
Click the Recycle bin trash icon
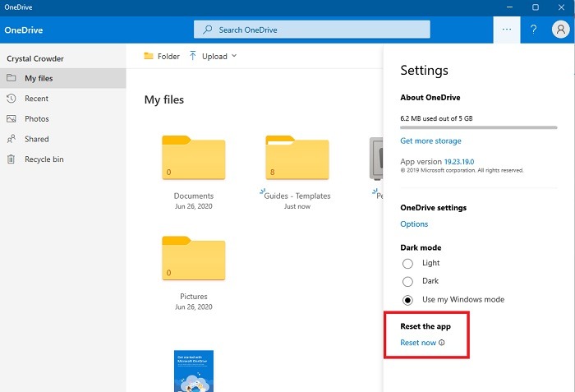(11, 159)
